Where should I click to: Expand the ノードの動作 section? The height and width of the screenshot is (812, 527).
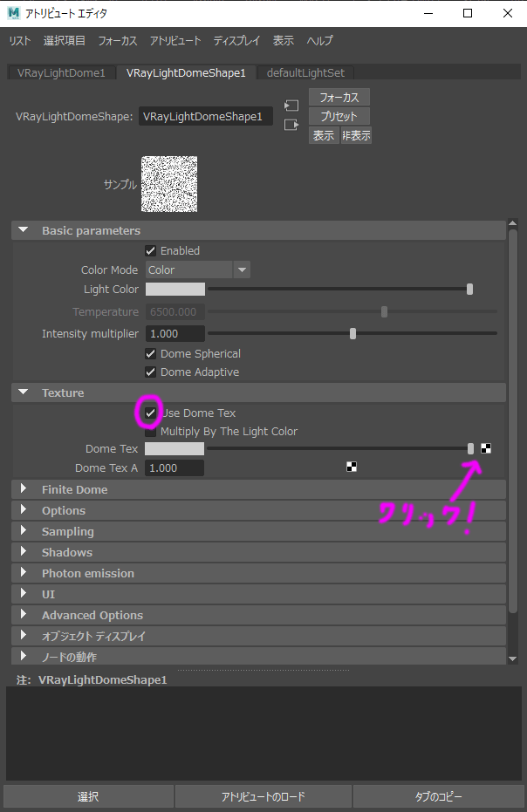(24, 656)
